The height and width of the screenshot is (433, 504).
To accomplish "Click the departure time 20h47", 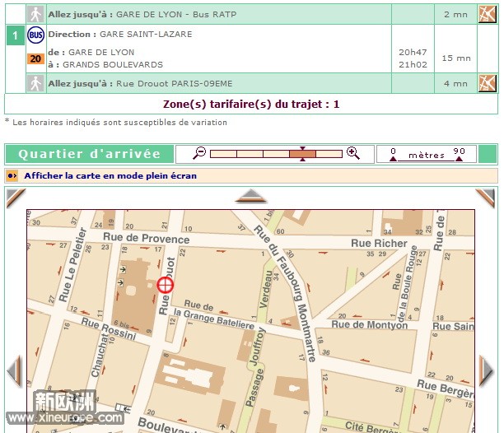I will click(x=413, y=52).
